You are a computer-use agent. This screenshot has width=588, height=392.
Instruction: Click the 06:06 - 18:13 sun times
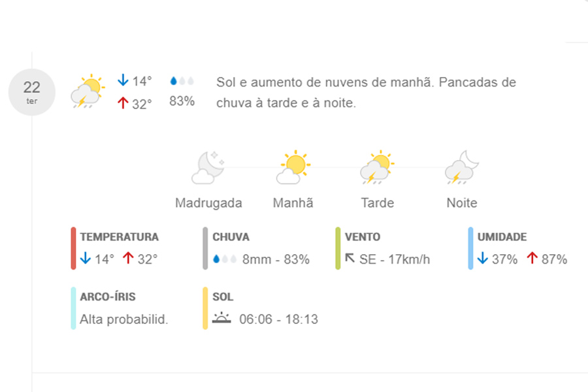(x=278, y=319)
